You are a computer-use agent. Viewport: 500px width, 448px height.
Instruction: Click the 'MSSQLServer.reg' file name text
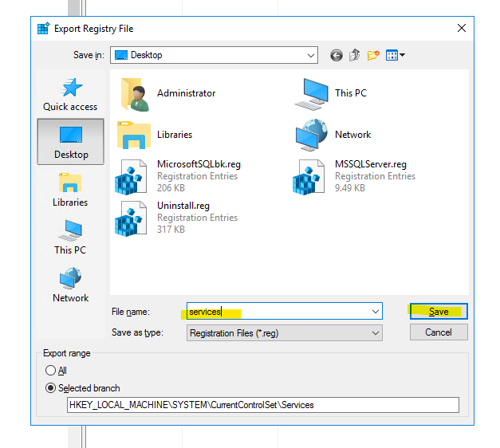[x=371, y=164]
